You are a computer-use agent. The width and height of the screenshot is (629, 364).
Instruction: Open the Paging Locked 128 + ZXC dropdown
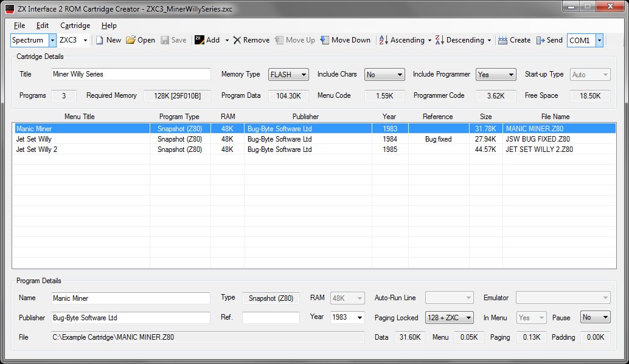[450, 317]
